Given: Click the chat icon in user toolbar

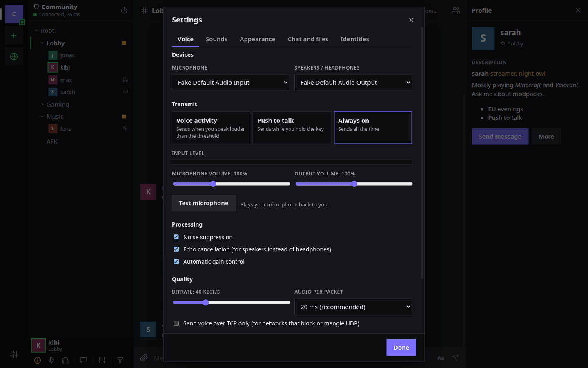Looking at the screenshot, I should 84,360.
